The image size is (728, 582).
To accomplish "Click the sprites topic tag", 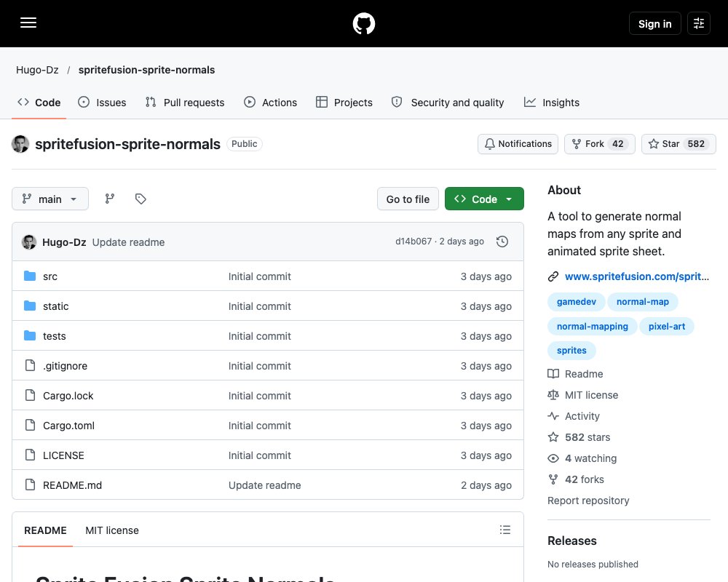I will 571,351.
